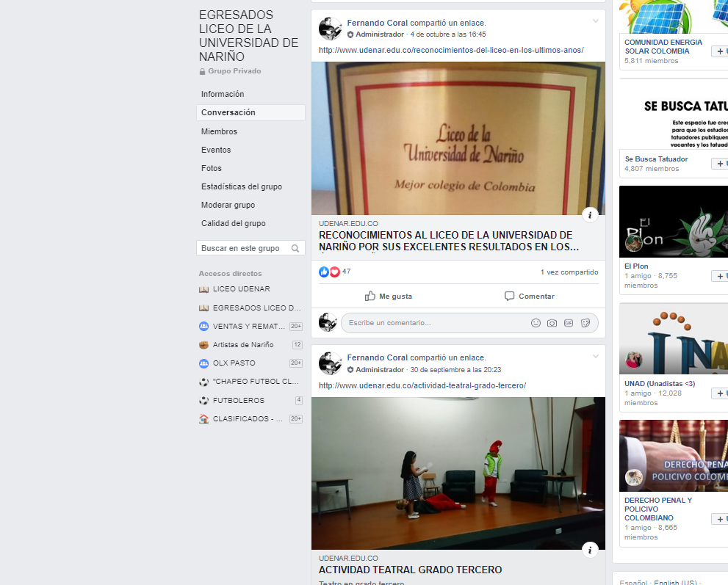Click Me gusta on the Liceo post
This screenshot has width=728, height=585.
point(388,296)
